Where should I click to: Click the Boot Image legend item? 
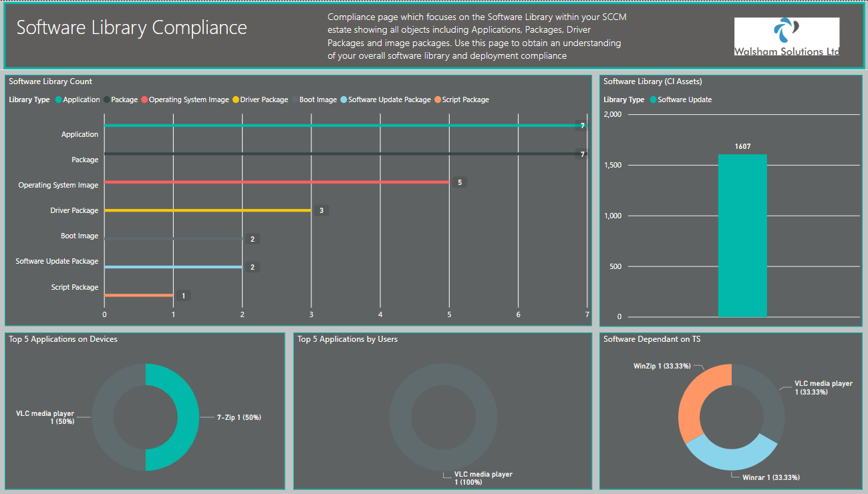click(x=314, y=99)
